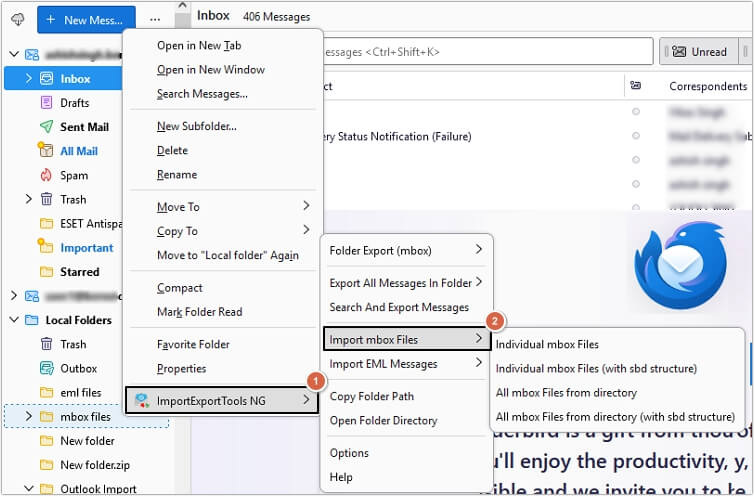This screenshot has width=755, height=497.
Task: Open Trash under Local Folders
Action: click(73, 344)
